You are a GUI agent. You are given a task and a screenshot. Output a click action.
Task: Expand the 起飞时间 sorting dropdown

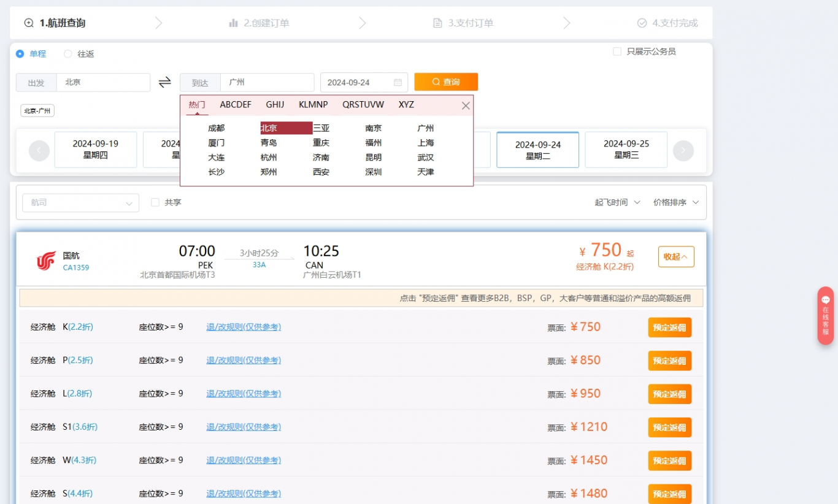tap(617, 202)
